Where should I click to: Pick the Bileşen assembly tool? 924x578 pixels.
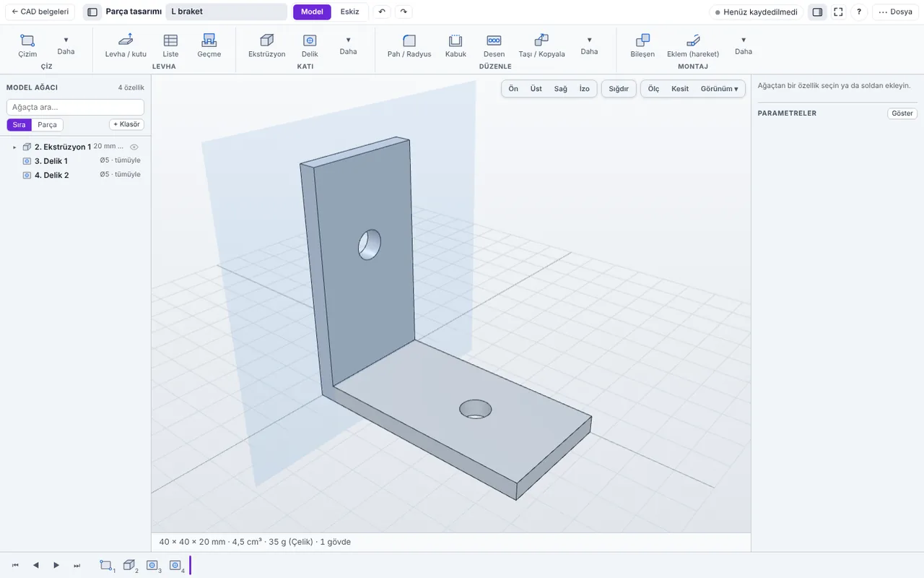[642, 46]
